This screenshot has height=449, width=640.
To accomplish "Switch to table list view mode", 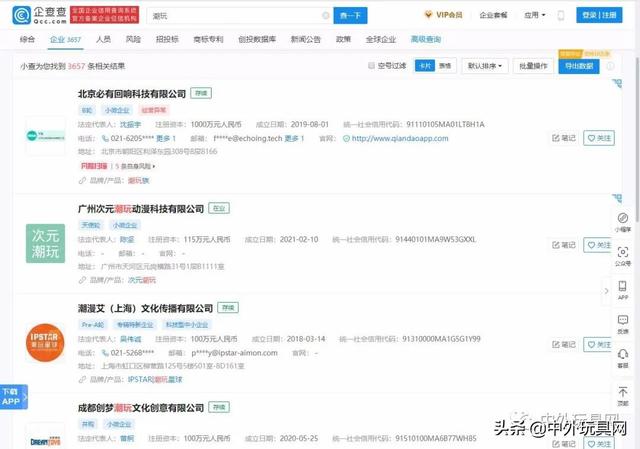I will (x=445, y=66).
